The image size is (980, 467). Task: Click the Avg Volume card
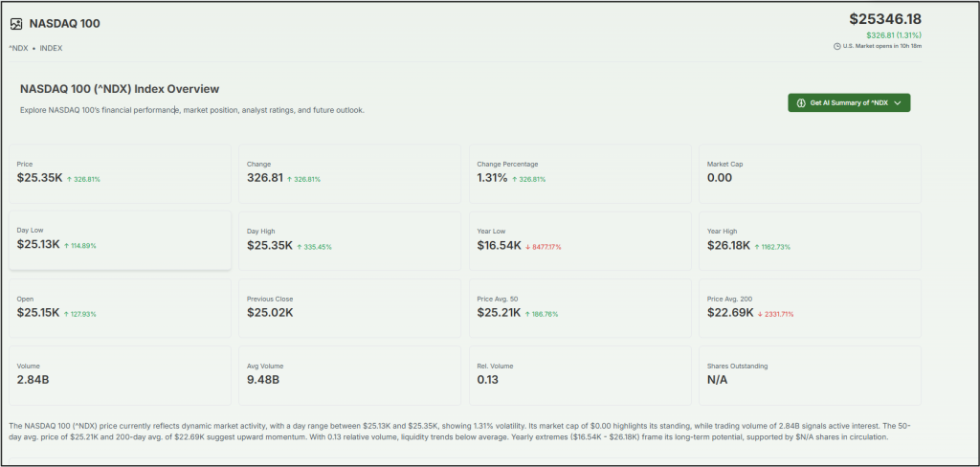(x=349, y=375)
